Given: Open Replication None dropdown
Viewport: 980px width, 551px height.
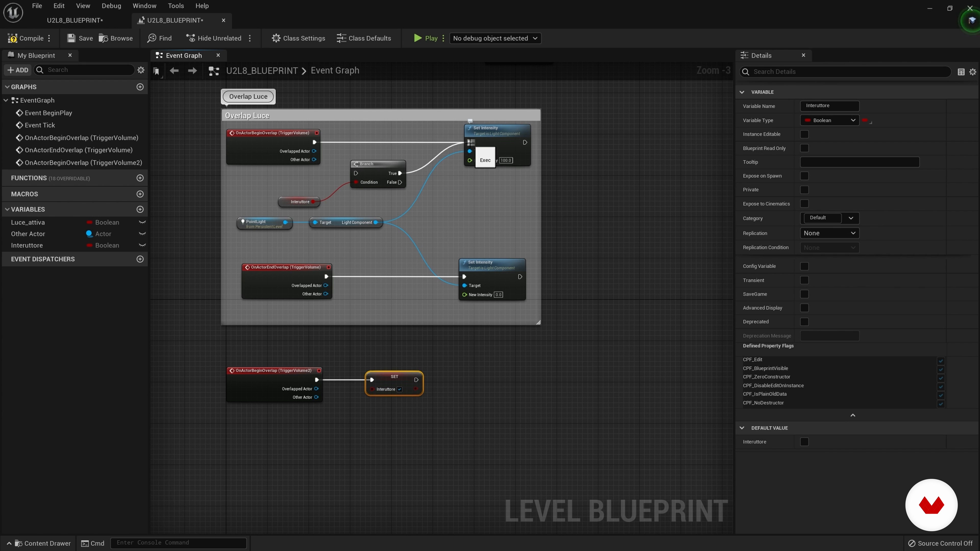Looking at the screenshot, I should tap(830, 233).
